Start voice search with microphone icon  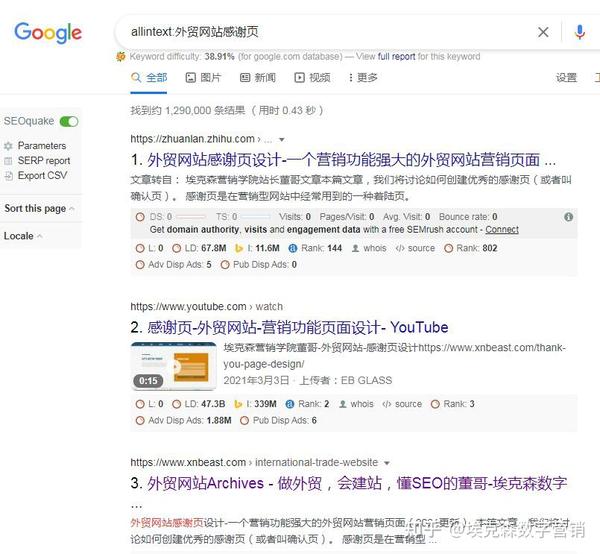580,32
